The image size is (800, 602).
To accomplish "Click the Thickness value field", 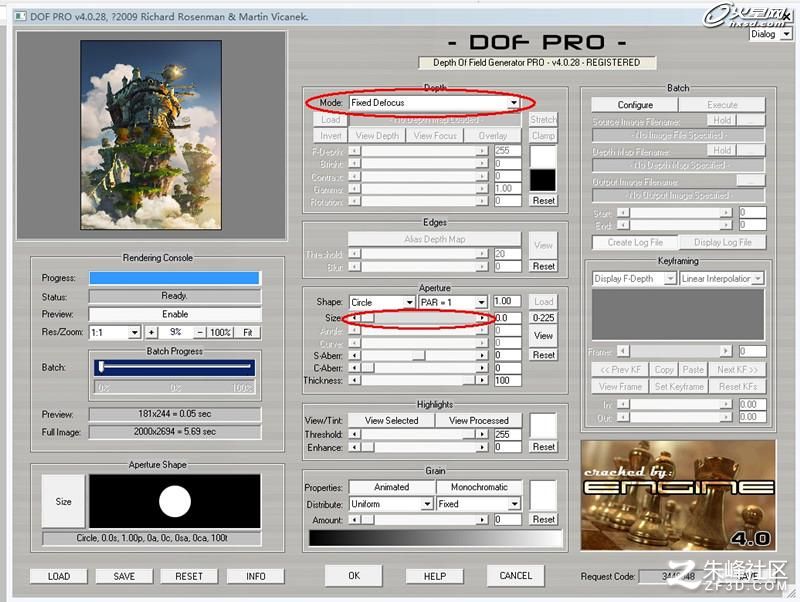I will pyautogui.click(x=508, y=380).
